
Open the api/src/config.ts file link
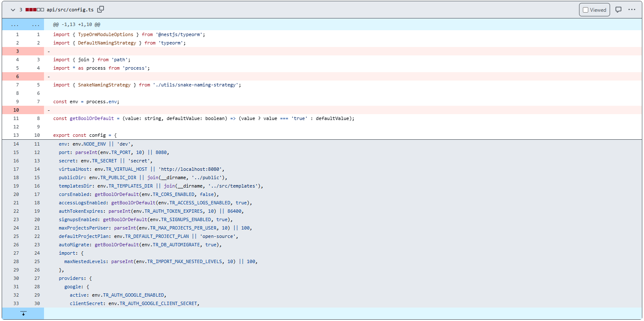click(x=70, y=10)
